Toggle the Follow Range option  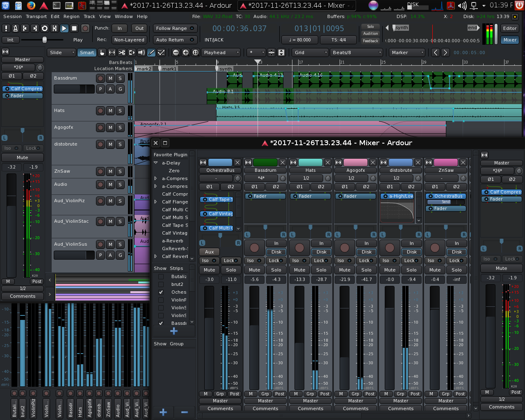click(x=175, y=28)
